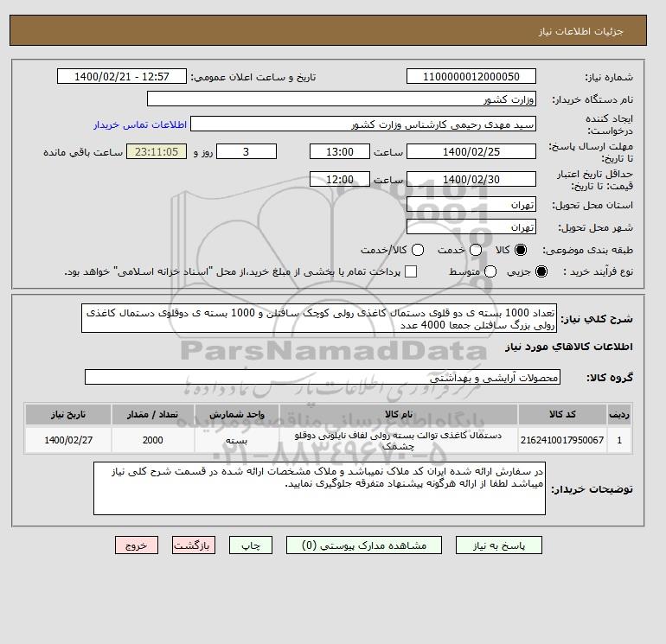Click the delivery city field تهران

[x=471, y=227]
